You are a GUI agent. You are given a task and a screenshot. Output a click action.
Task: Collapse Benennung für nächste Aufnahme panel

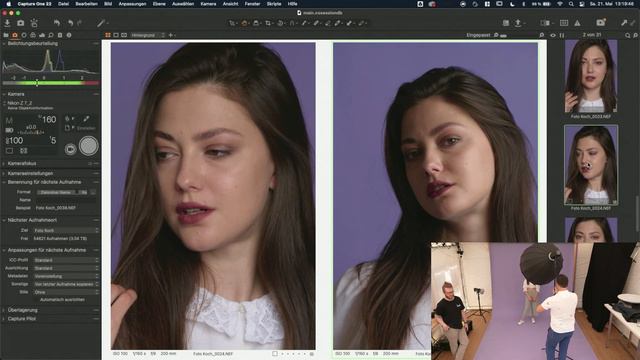(4, 182)
